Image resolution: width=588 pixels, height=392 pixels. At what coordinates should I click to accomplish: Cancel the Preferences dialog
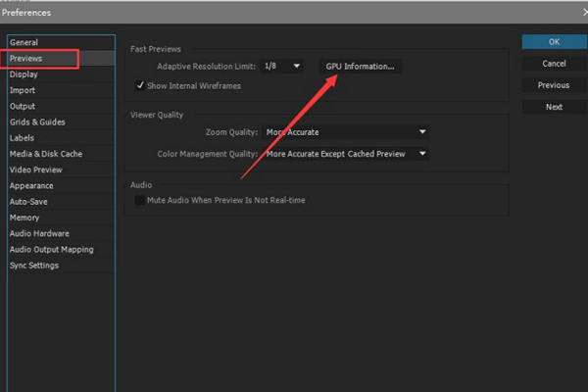(x=554, y=64)
